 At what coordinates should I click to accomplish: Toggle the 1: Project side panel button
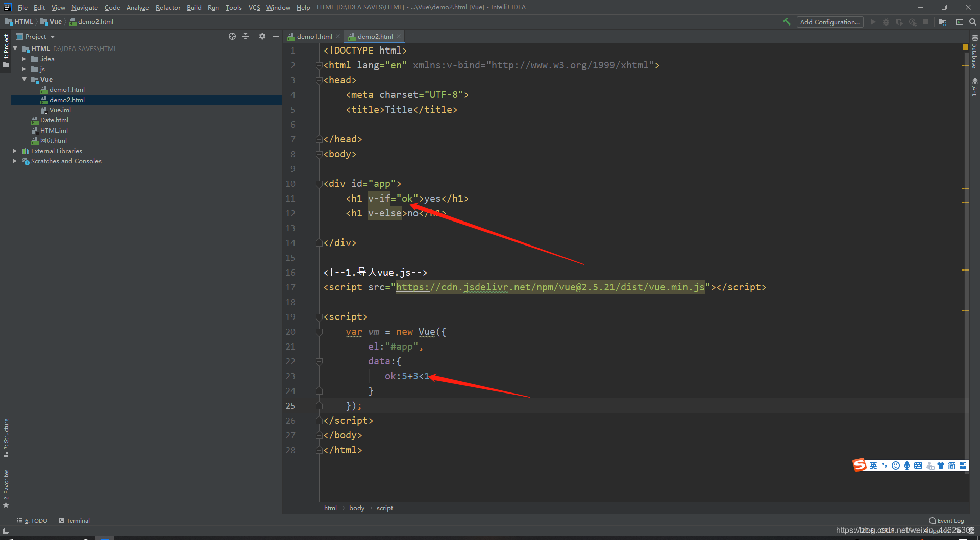(6, 50)
